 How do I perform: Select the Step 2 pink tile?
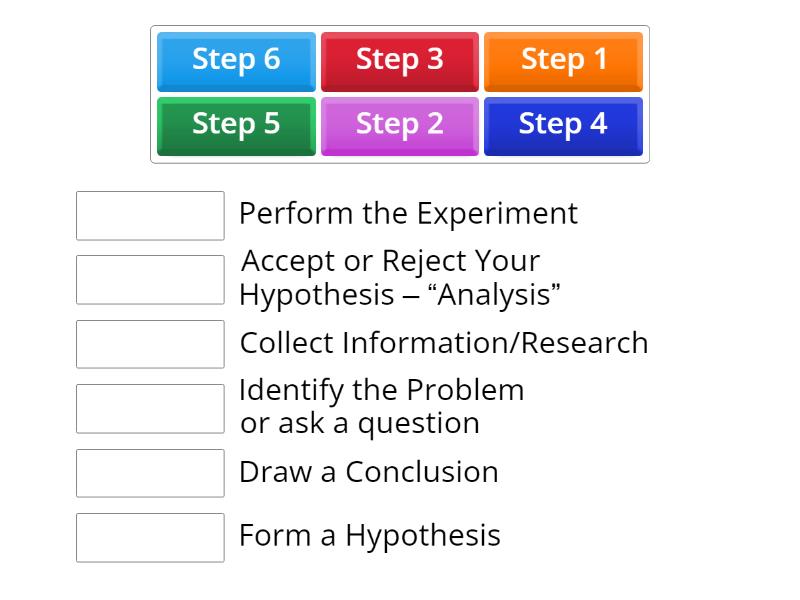click(400, 124)
